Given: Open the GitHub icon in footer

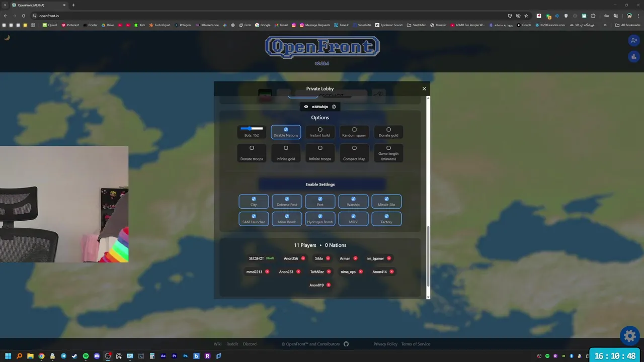Looking at the screenshot, I should [x=346, y=344].
